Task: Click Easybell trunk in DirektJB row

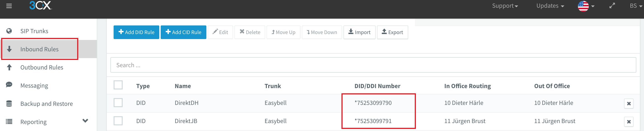Action: coord(276,121)
